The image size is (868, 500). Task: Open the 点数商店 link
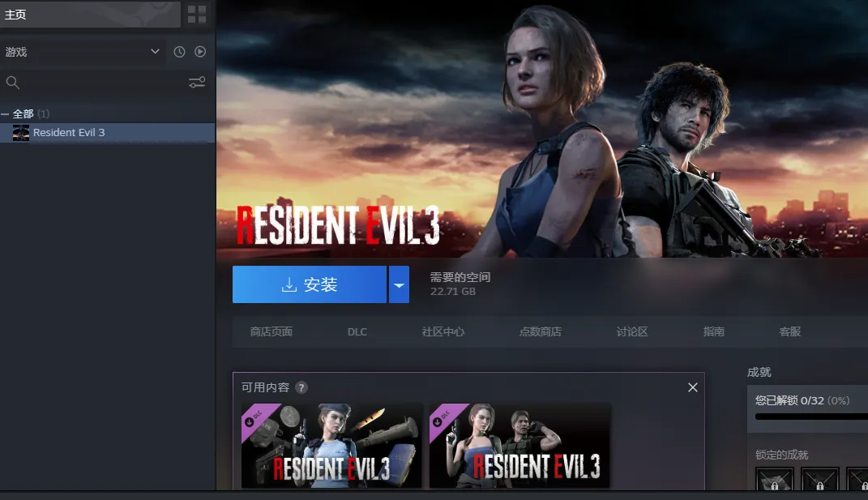coord(541,332)
